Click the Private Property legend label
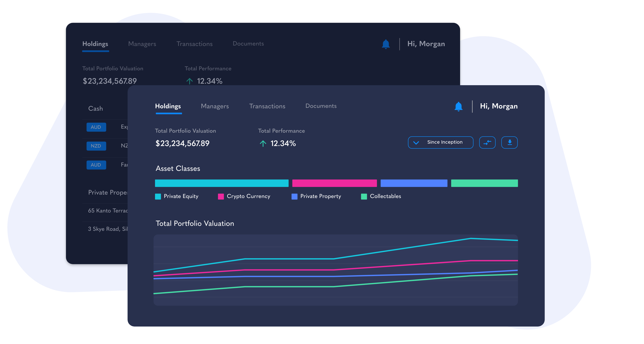 pos(321,196)
